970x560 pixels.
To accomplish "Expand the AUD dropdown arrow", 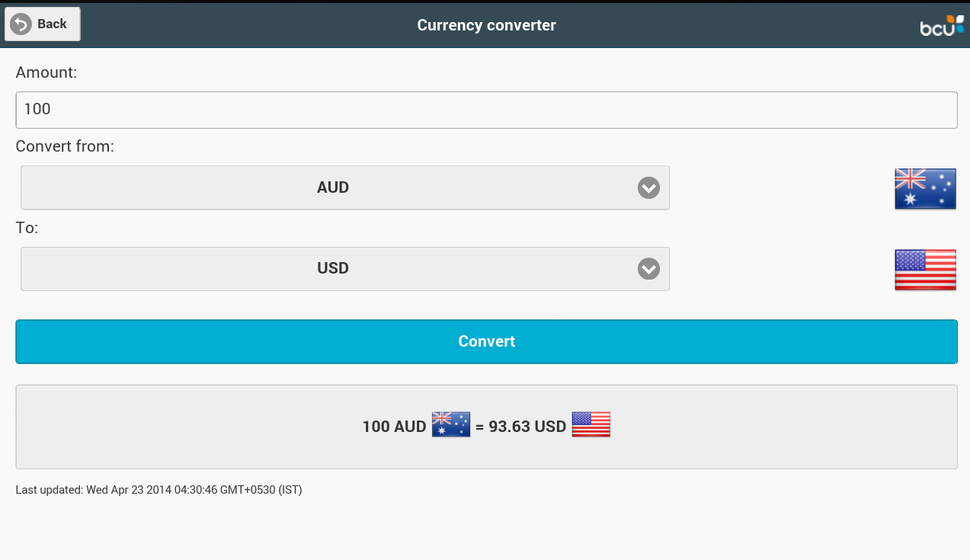I will click(648, 187).
